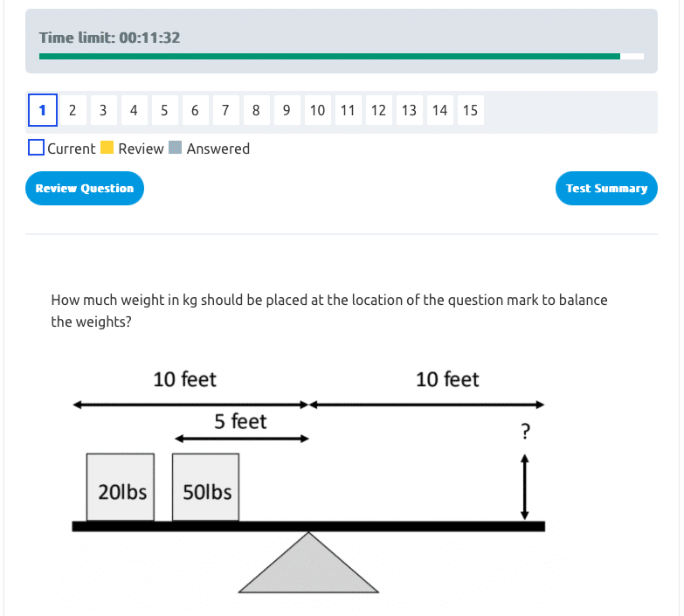The width and height of the screenshot is (684, 616).
Task: Open question 3 in the navigator
Action: click(x=103, y=110)
